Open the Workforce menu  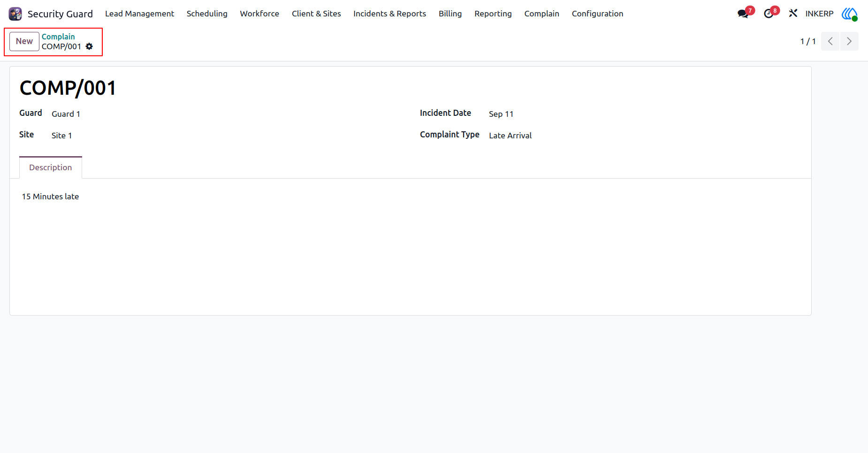[x=259, y=14]
